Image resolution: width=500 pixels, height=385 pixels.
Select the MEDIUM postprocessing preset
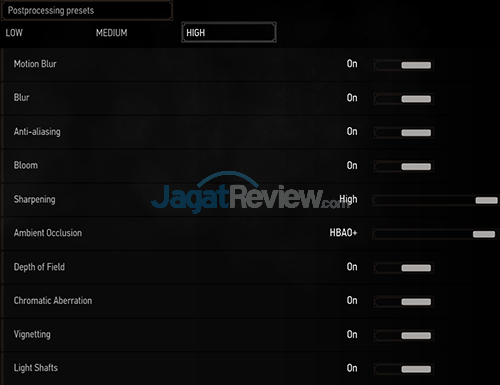coord(111,33)
